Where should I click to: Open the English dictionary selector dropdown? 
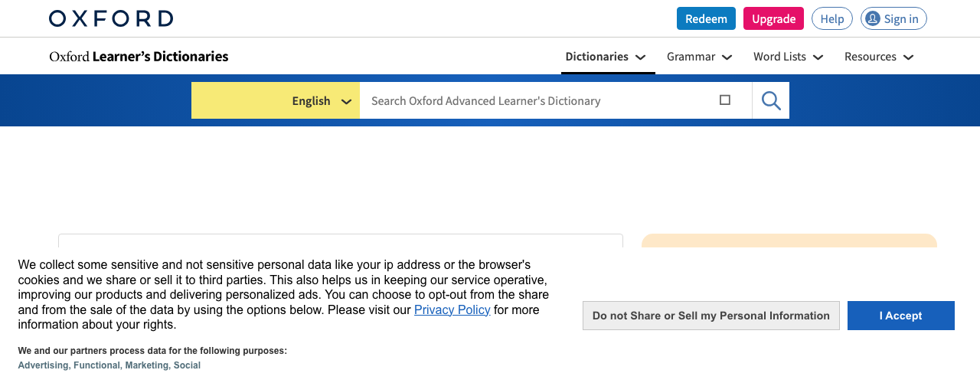[x=276, y=100]
